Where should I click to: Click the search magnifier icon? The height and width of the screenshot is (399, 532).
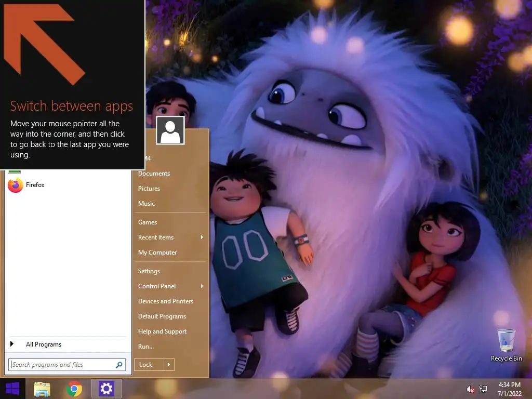coord(119,365)
